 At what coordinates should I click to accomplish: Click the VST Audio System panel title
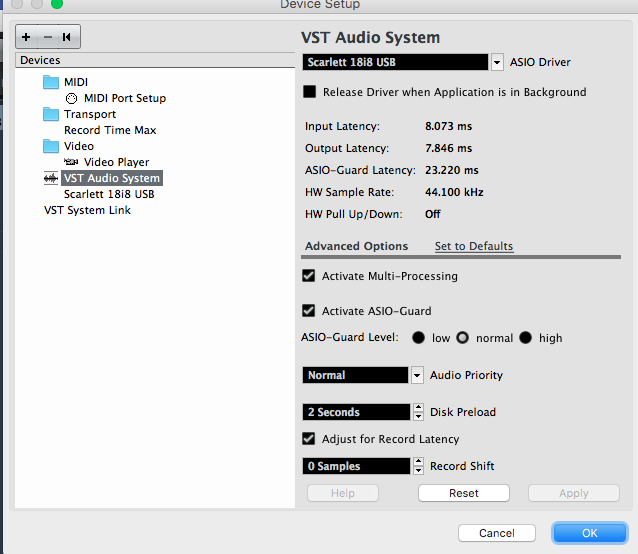tap(370, 37)
